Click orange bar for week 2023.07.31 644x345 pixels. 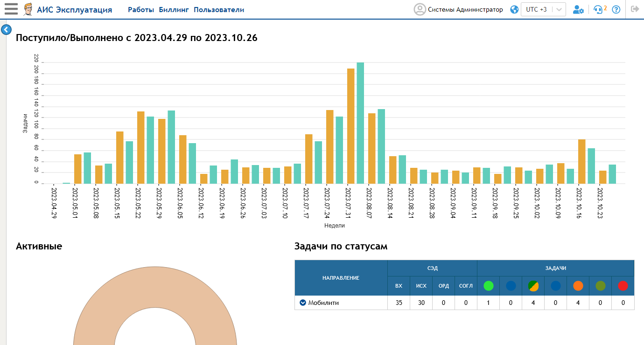tap(351, 126)
